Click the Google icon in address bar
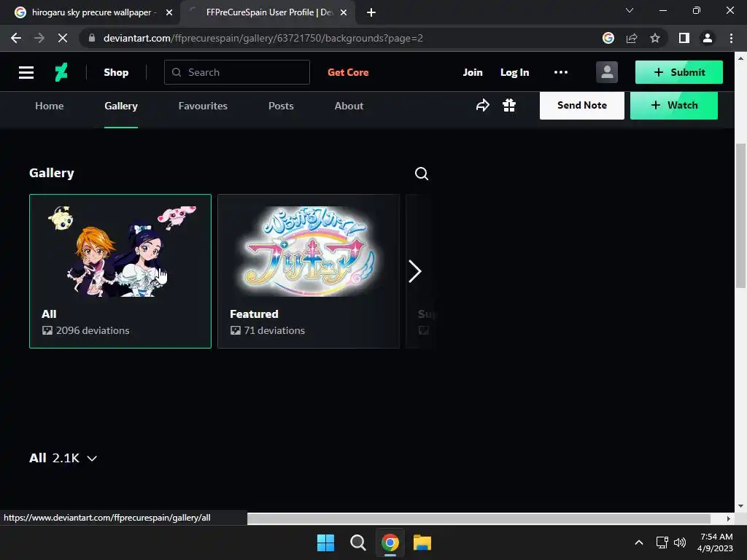This screenshot has width=747, height=560. pos(608,38)
